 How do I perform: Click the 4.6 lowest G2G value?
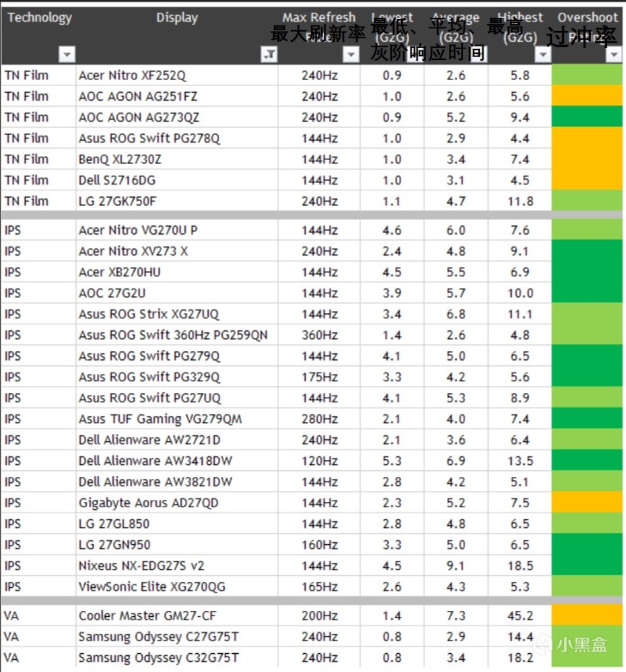pyautogui.click(x=392, y=230)
